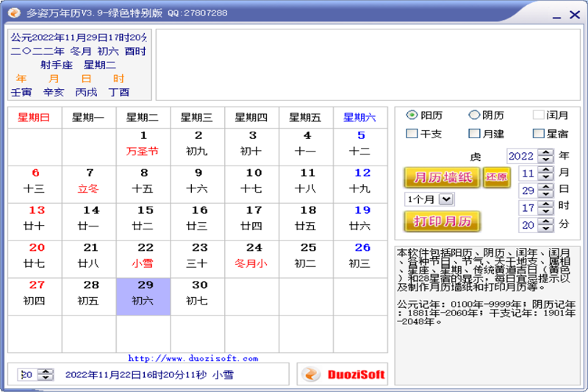Image resolution: width=588 pixels, height=392 pixels.
Task: Click the large empty notes text area
Action: pos(368,65)
